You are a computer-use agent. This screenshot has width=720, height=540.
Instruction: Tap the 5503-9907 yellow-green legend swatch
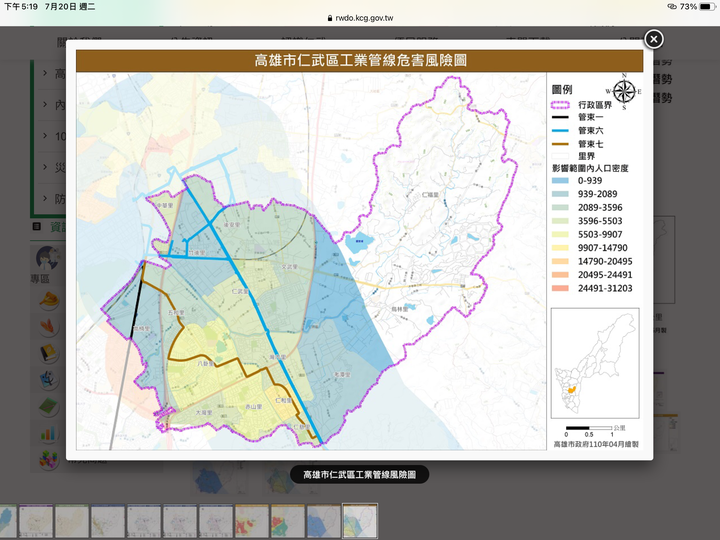[x=560, y=235]
